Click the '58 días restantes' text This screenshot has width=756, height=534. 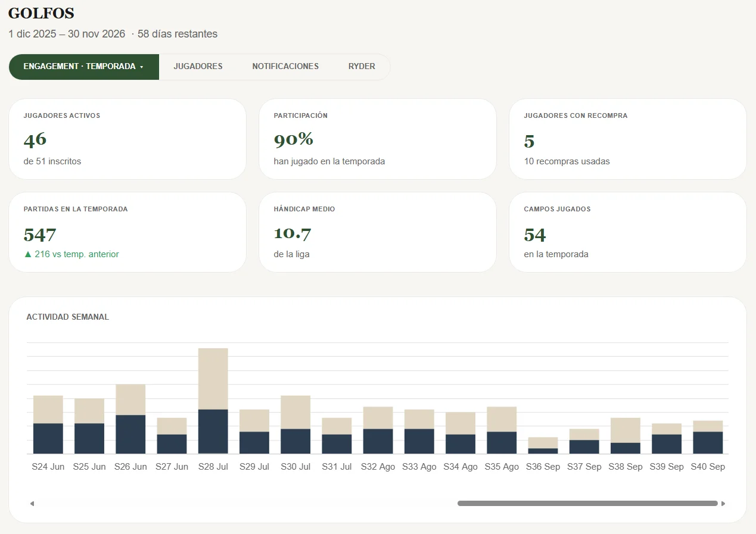[x=178, y=34]
